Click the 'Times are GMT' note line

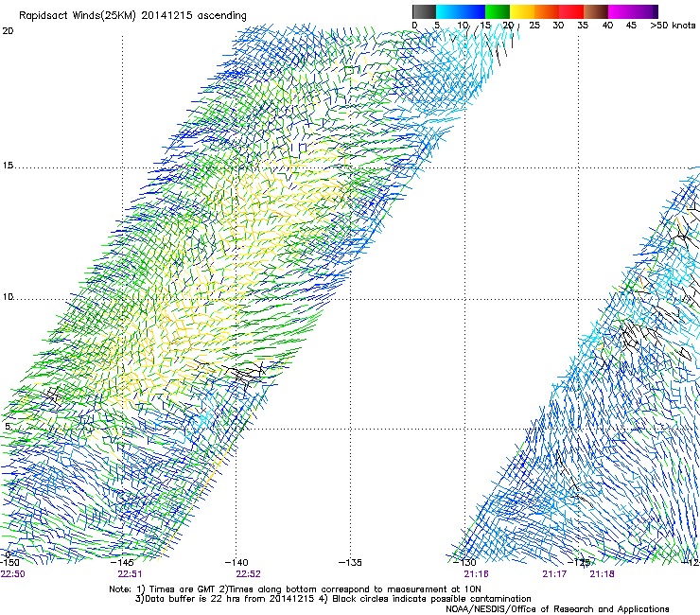click(x=295, y=589)
